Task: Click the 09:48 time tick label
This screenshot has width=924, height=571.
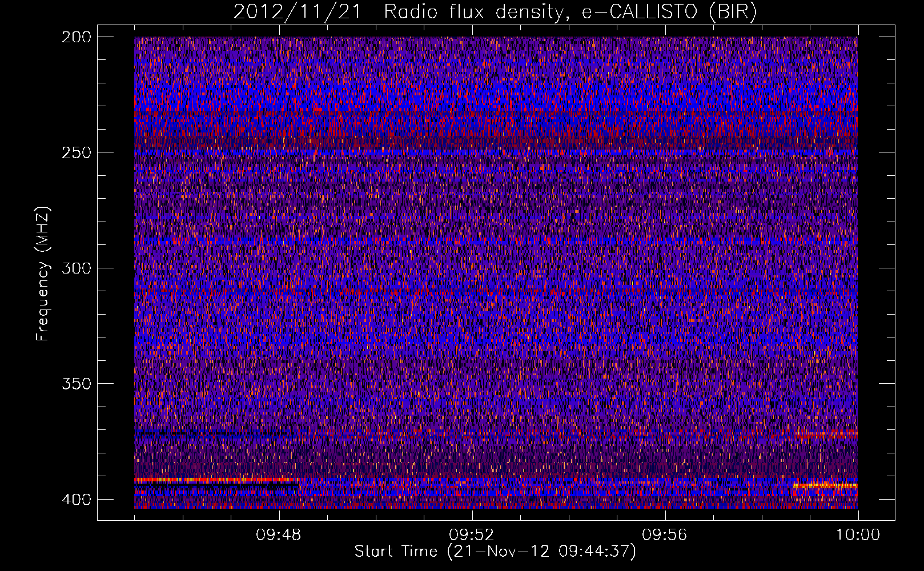Action: point(279,535)
